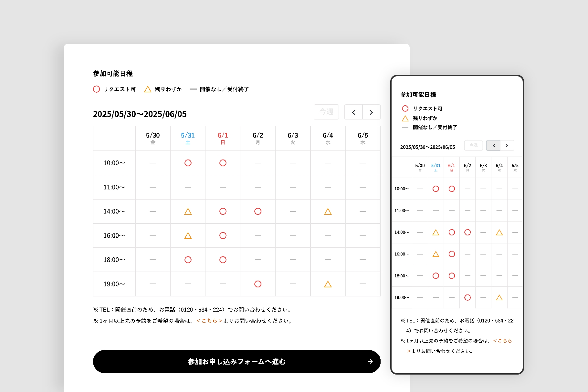
Task: Pick 6/4 14:00 triangle slot in desktop calendar
Action: 328,211
